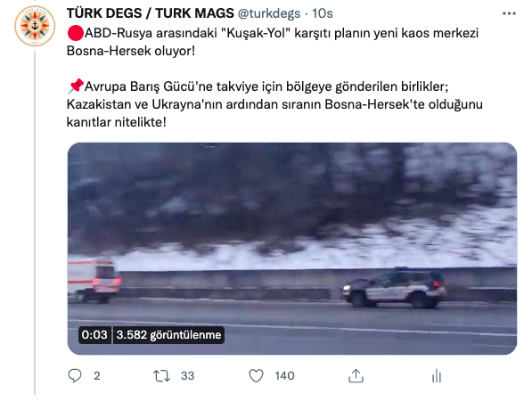This screenshot has width=532, height=402.
Task: Click the police car in video thumbnail
Action: [395, 288]
